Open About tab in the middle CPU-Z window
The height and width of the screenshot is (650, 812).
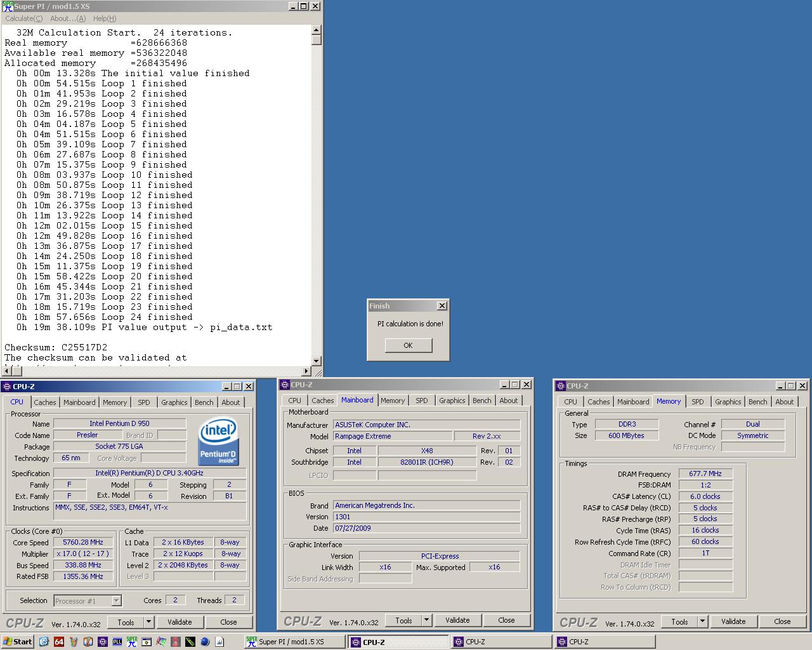pos(508,401)
